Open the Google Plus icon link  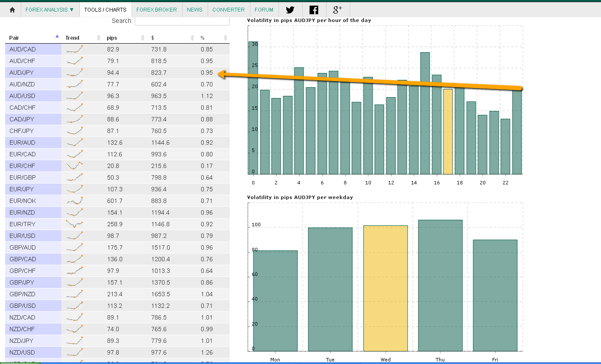pos(338,9)
